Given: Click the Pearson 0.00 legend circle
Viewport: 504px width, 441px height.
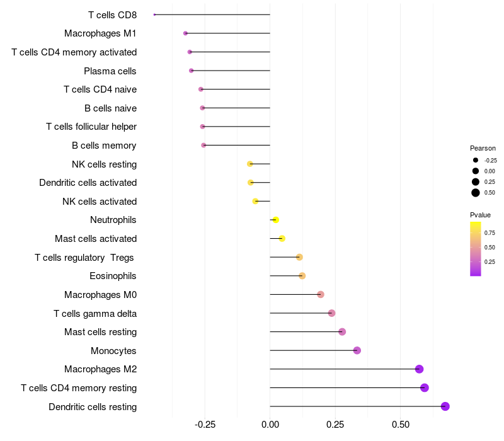Looking at the screenshot, I should point(476,171).
